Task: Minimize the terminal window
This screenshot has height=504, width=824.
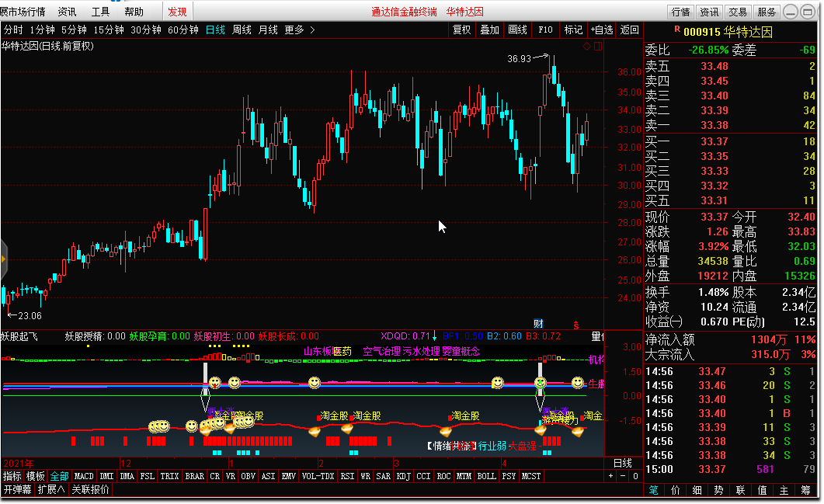Action: [791, 12]
